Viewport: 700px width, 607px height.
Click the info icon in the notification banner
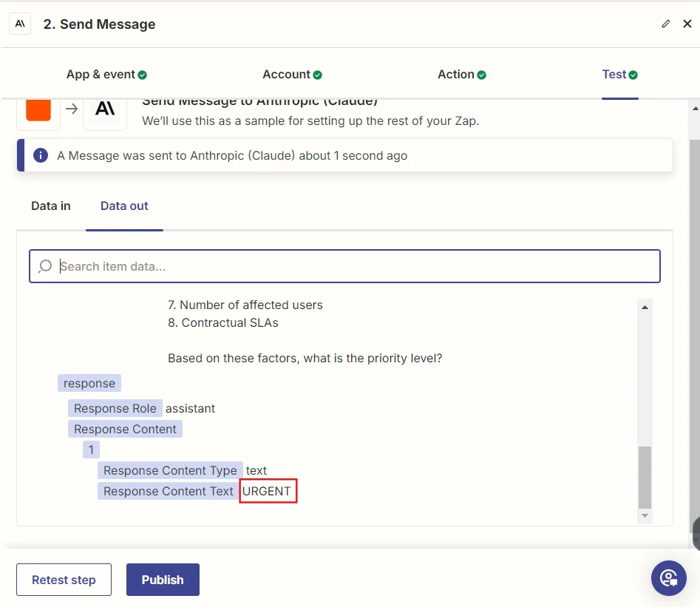click(x=41, y=155)
